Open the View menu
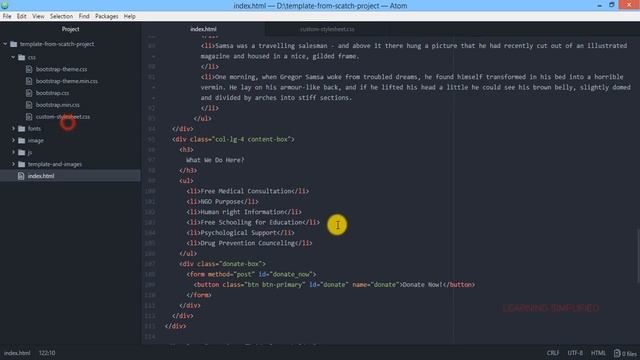Image resolution: width=640 pixels, height=360 pixels. click(38, 16)
